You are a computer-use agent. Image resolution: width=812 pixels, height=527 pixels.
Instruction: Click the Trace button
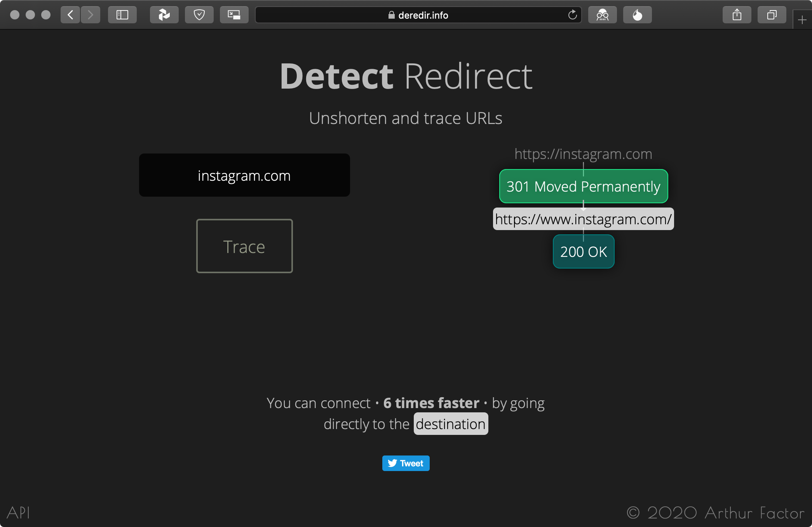point(244,246)
